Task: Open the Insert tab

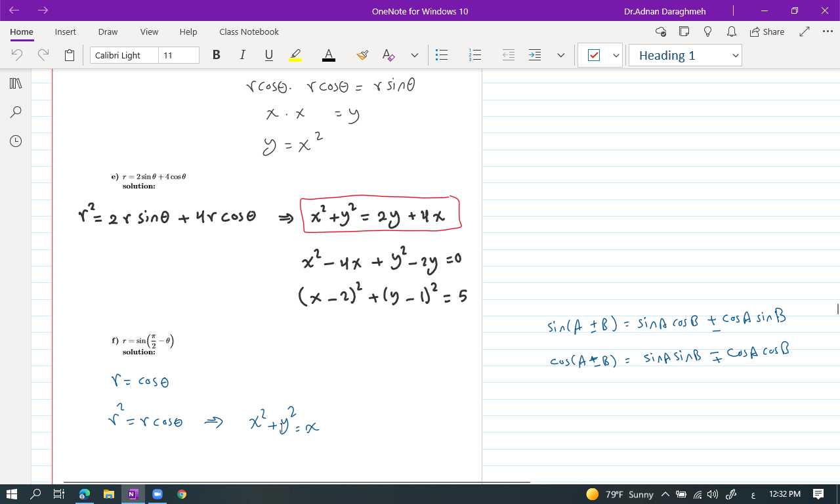Action: [66, 31]
